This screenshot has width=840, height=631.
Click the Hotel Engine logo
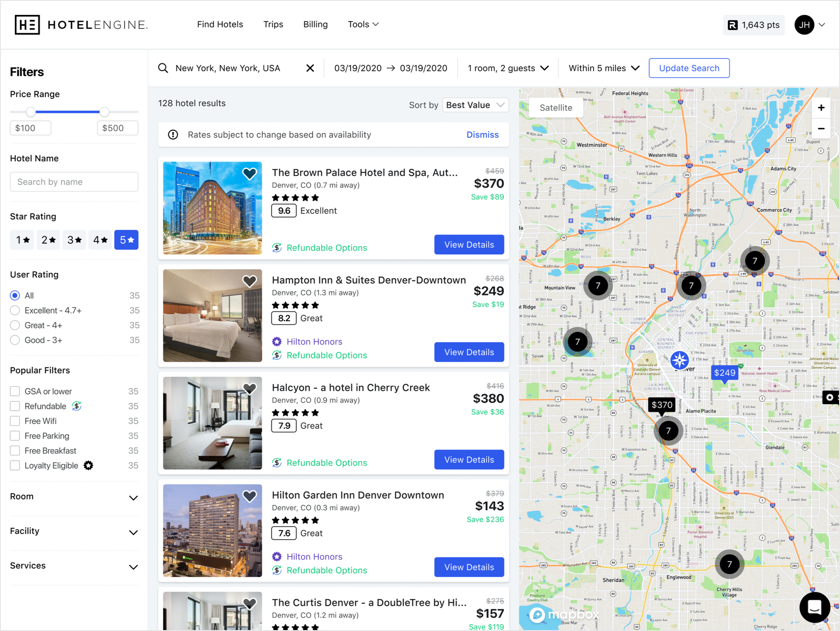click(x=81, y=25)
